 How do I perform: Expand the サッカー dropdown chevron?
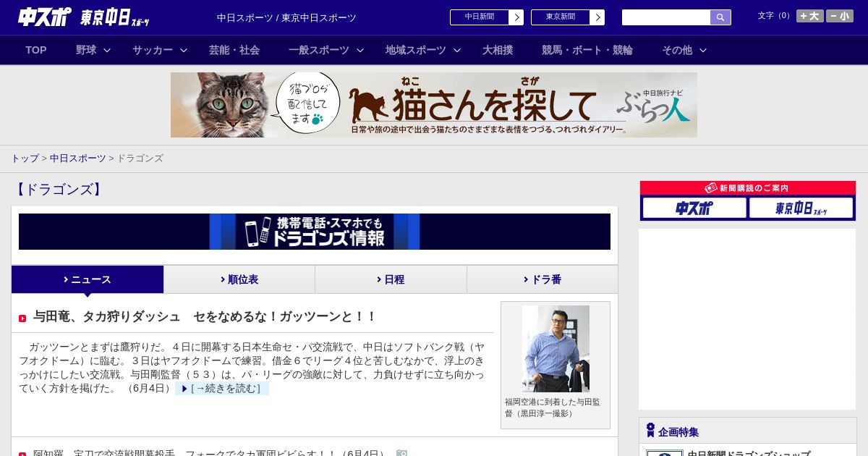184,50
